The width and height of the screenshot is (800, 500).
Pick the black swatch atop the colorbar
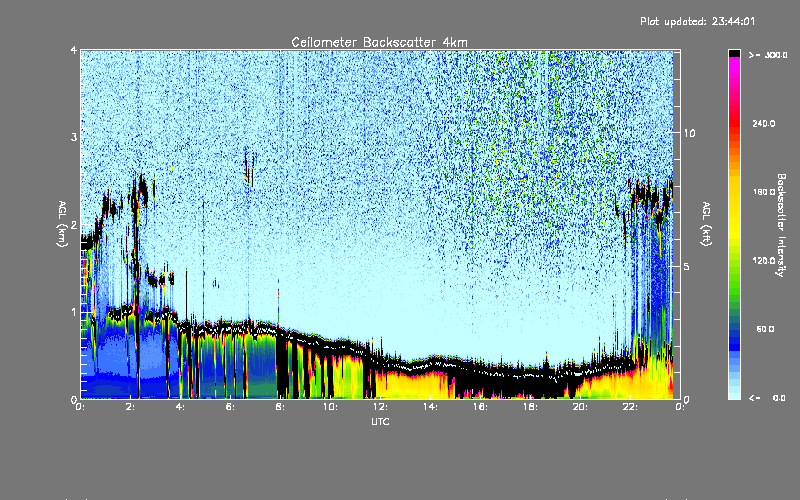[734, 53]
